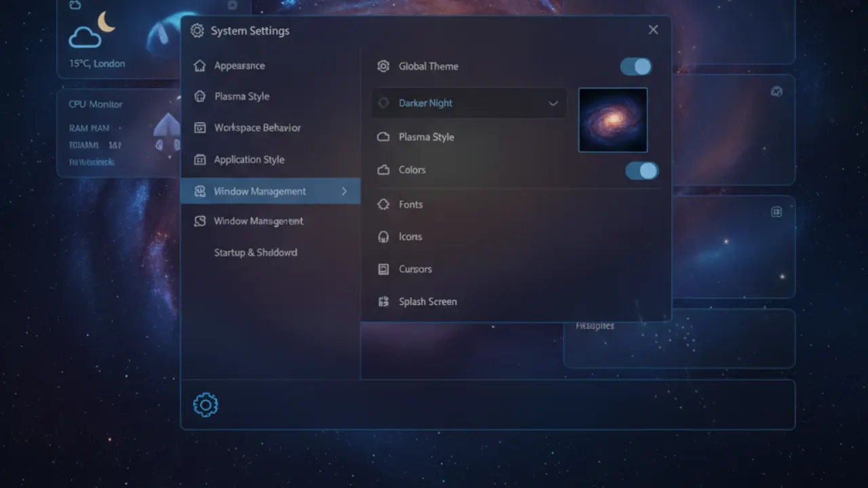
Task: Click the Colors row icon
Action: 383,169
